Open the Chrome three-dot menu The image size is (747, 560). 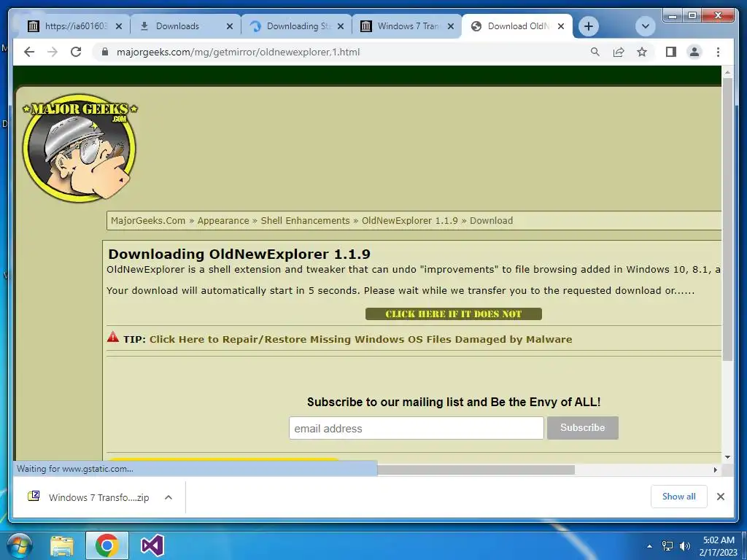(718, 52)
